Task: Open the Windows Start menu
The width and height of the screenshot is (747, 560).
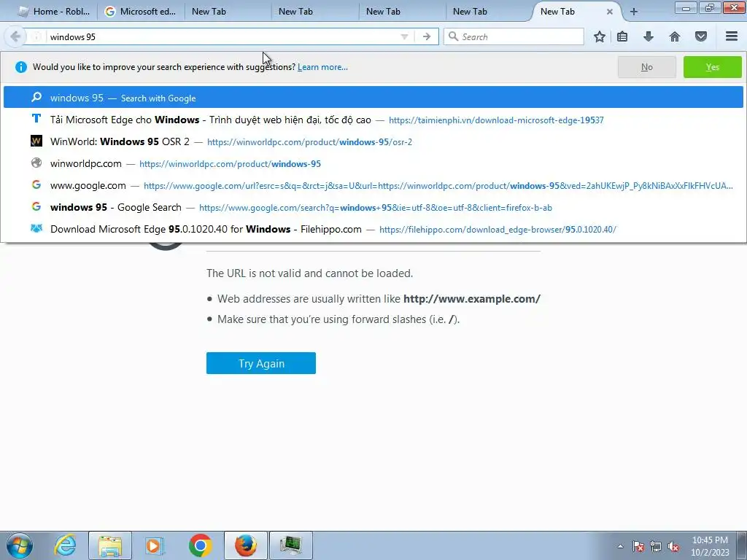Action: pos(20,545)
